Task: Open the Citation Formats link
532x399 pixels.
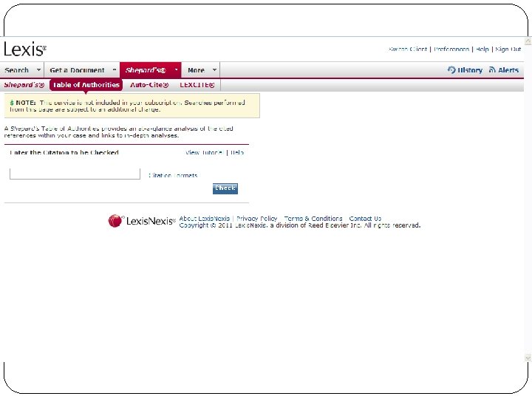Action: 173,175
